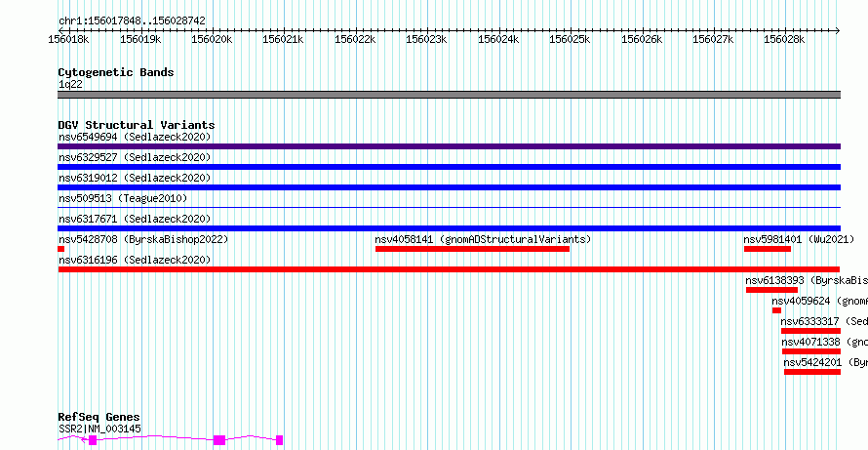Open the nsv6317671 (Sedlazeck2020) label
This screenshot has height=450, width=868.
pos(135,219)
